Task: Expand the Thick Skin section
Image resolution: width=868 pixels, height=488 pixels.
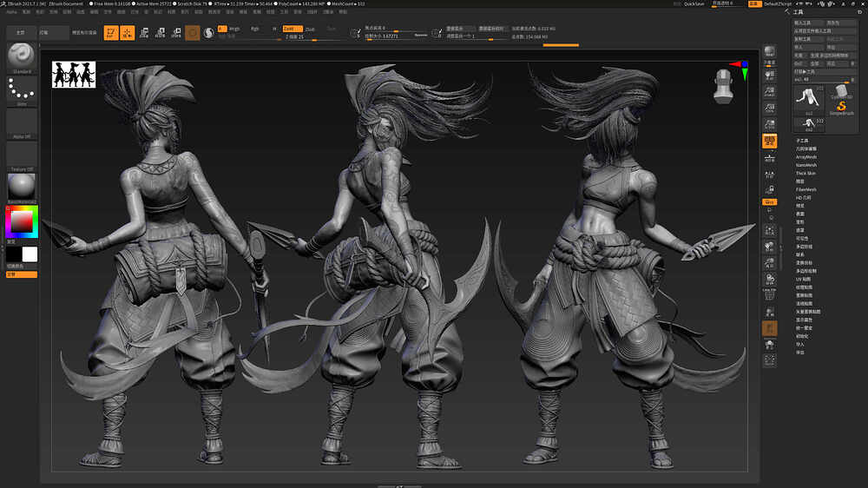Action: (x=806, y=174)
